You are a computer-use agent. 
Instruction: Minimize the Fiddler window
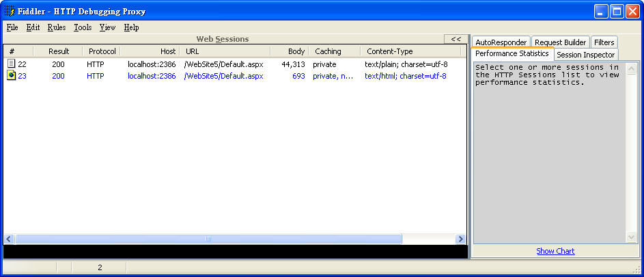pyautogui.click(x=601, y=11)
